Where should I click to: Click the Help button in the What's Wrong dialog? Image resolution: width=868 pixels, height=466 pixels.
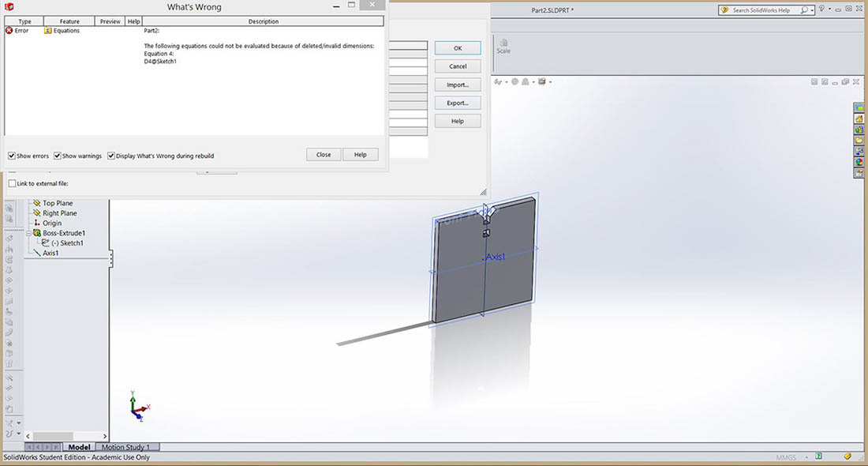tap(361, 155)
